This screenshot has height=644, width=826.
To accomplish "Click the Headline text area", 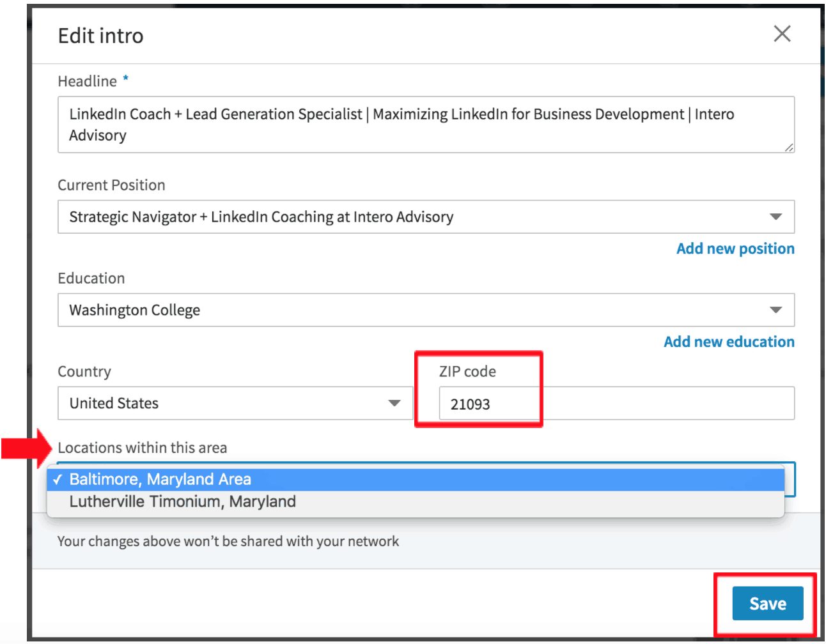I will click(426, 125).
